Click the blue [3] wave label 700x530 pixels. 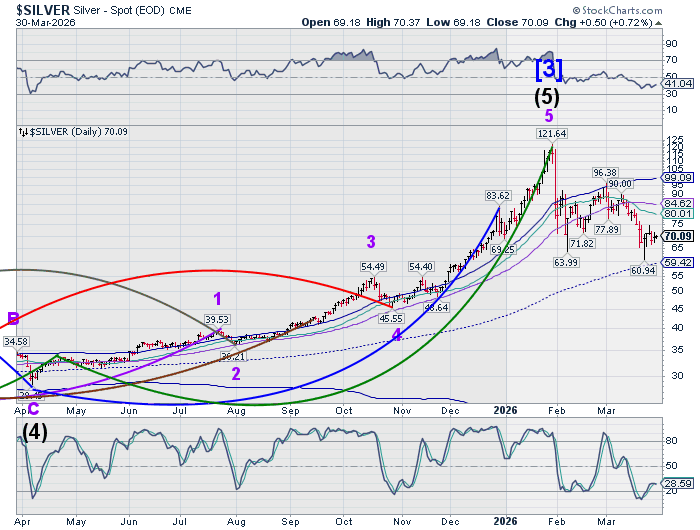click(x=549, y=69)
